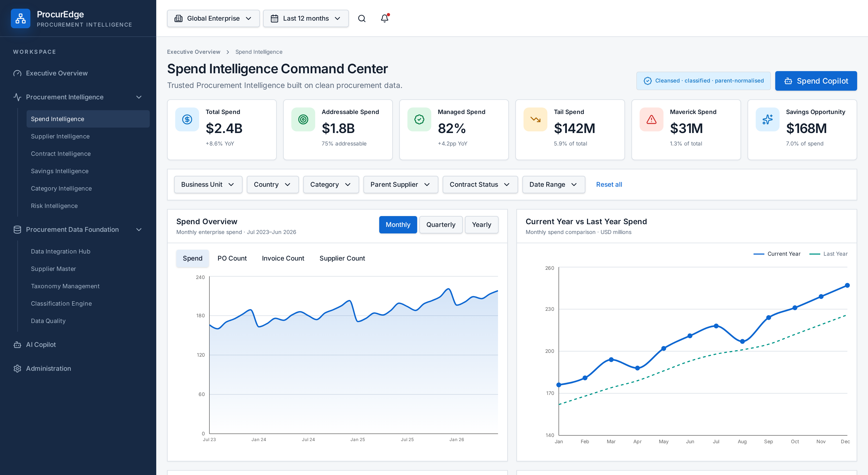Select Monthly view in Spend Overview
This screenshot has width=868, height=475.
(398, 224)
